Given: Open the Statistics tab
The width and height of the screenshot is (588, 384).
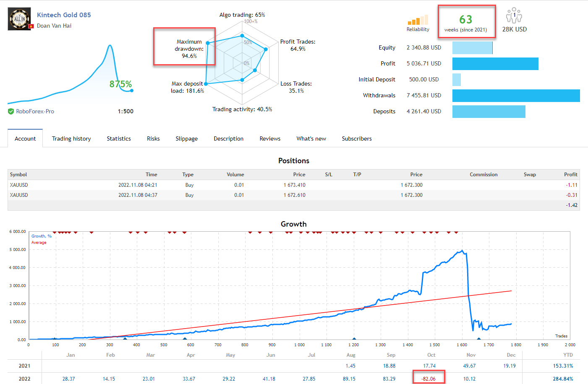Looking at the screenshot, I should [x=119, y=138].
